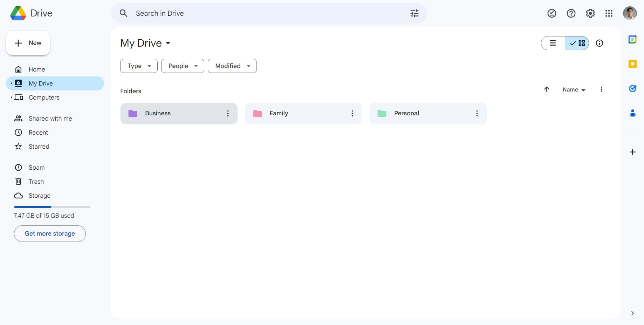Select the Family folder
Image resolution: width=644 pixels, height=325 pixels.
tap(303, 113)
